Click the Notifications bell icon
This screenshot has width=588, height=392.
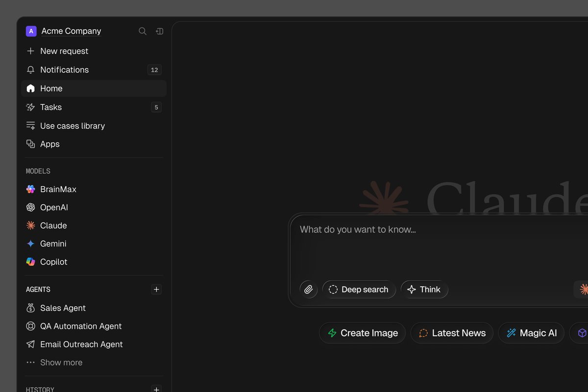pyautogui.click(x=30, y=70)
